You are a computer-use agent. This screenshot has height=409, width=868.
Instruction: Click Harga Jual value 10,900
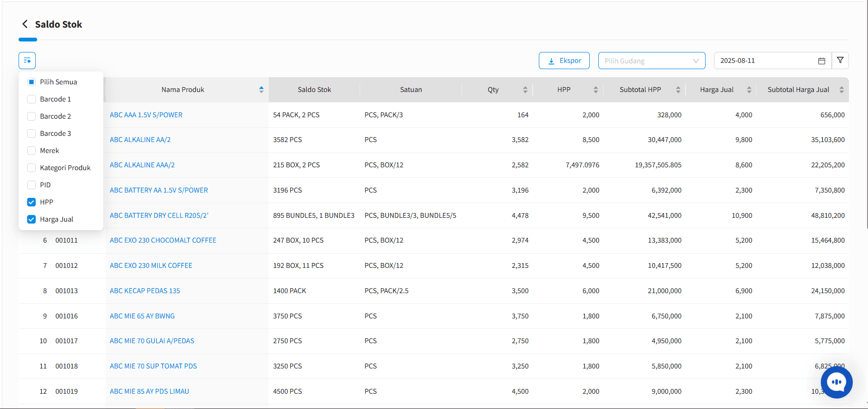pos(742,215)
